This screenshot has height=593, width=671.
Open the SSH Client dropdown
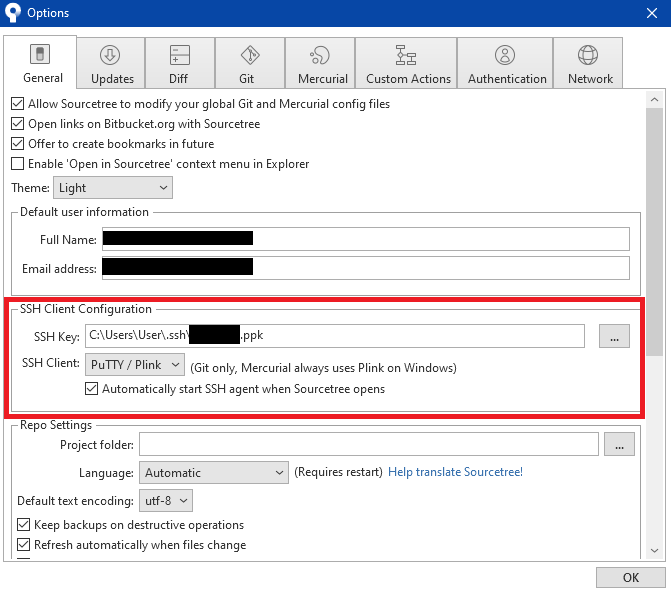[135, 365]
